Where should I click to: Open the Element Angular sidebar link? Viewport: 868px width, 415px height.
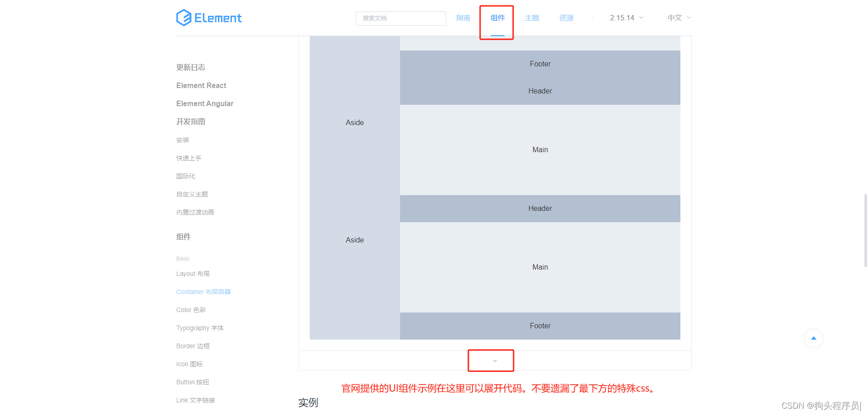click(x=205, y=103)
